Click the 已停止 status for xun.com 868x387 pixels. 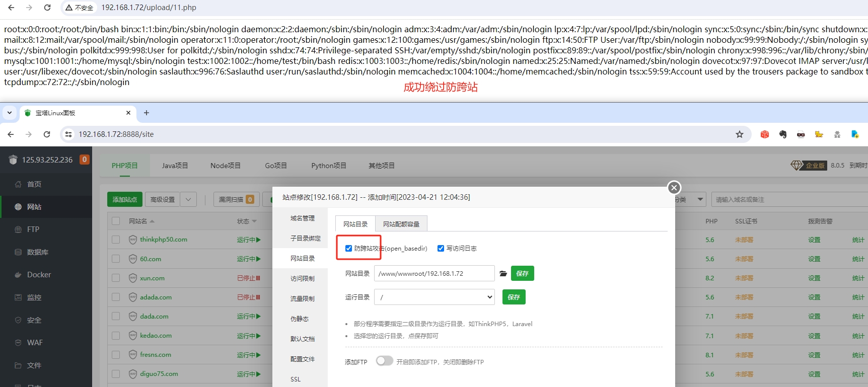[x=249, y=278]
